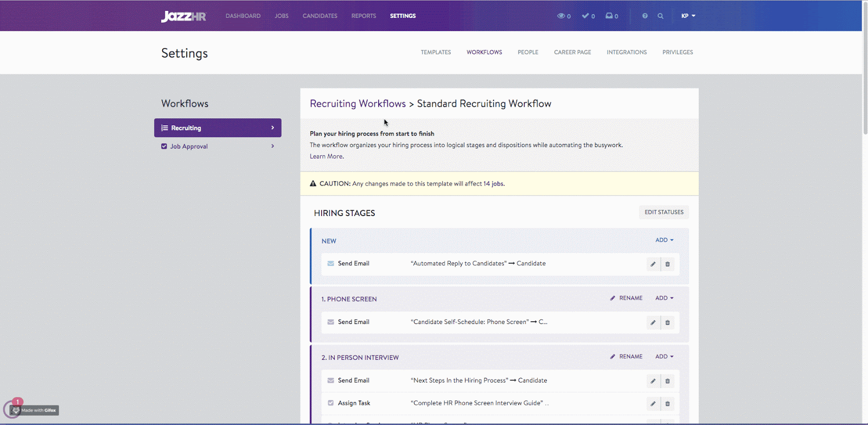
Task: Open the checkmark tasks counter icon
Action: (x=585, y=16)
